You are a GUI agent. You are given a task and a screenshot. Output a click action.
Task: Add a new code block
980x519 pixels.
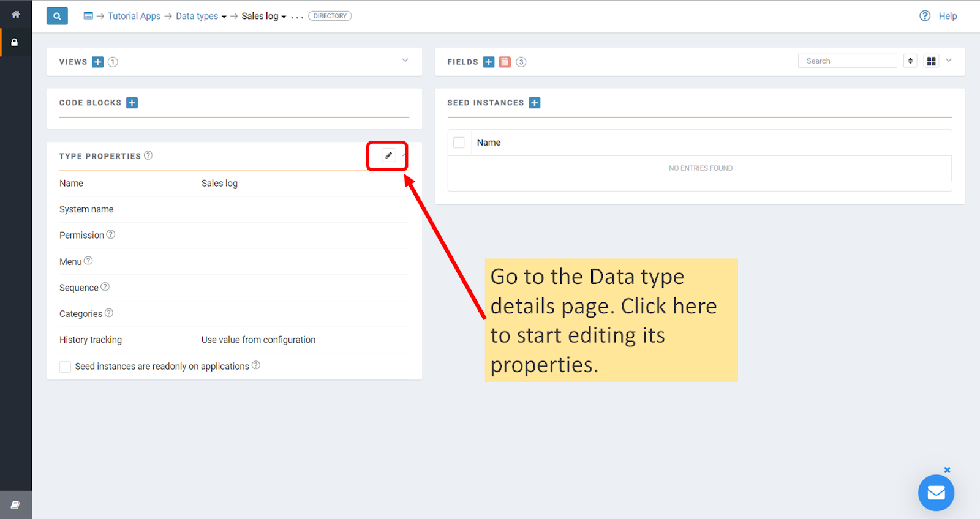[x=132, y=103]
